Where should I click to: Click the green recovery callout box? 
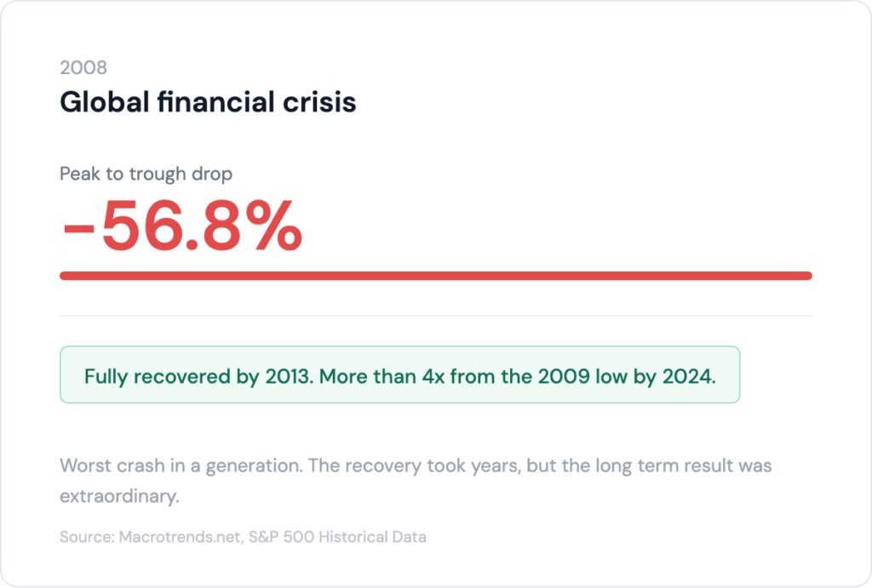[x=399, y=374]
